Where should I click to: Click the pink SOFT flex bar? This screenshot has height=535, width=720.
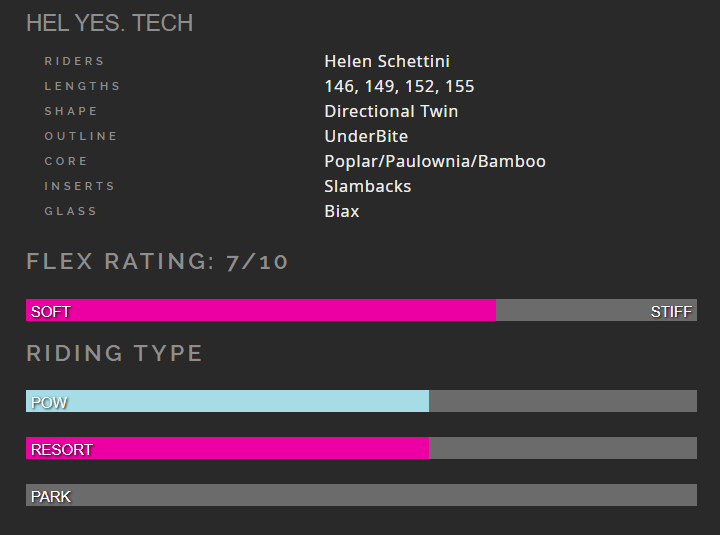(261, 310)
